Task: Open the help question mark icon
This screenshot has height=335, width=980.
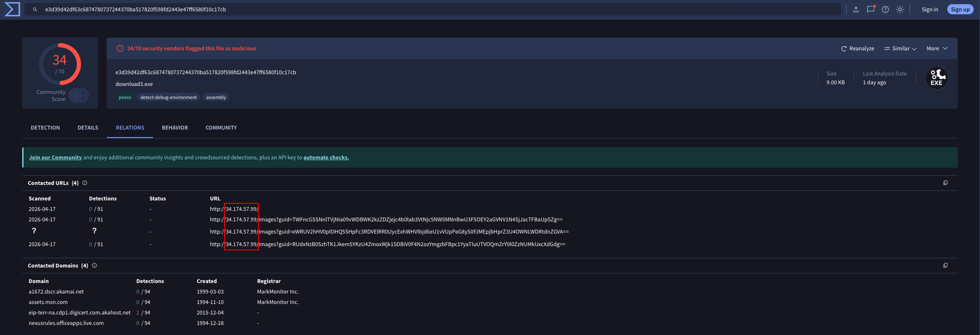Action: point(885,10)
